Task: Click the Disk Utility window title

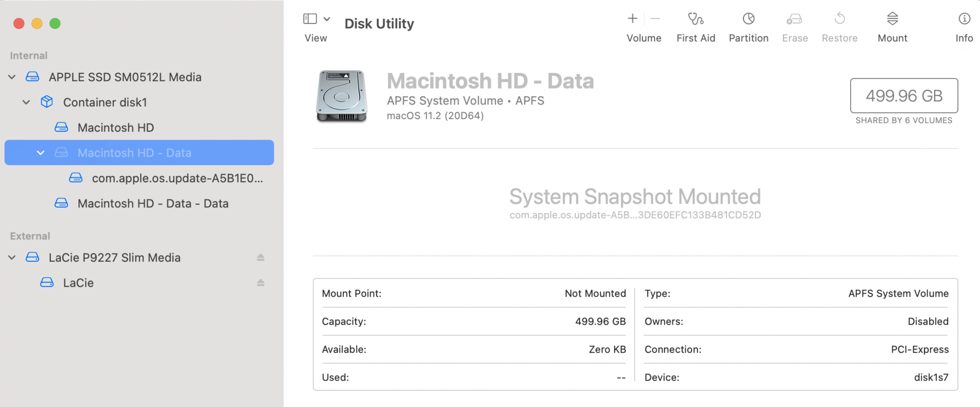Action: click(379, 24)
